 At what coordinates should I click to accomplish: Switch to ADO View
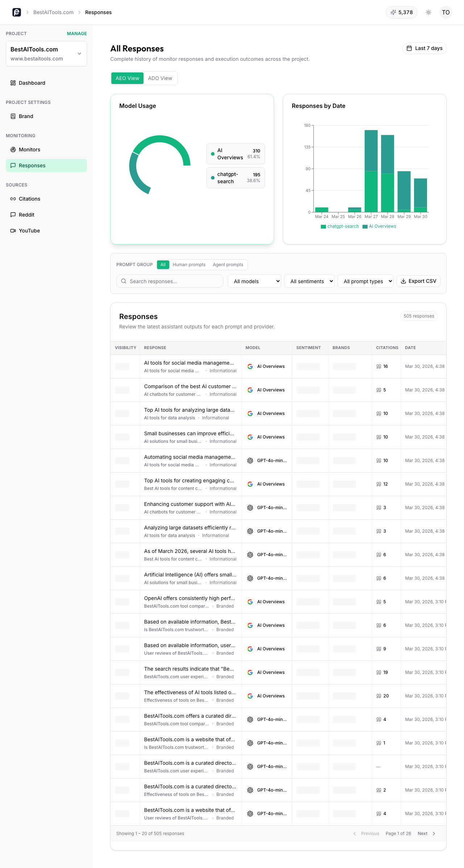(160, 78)
